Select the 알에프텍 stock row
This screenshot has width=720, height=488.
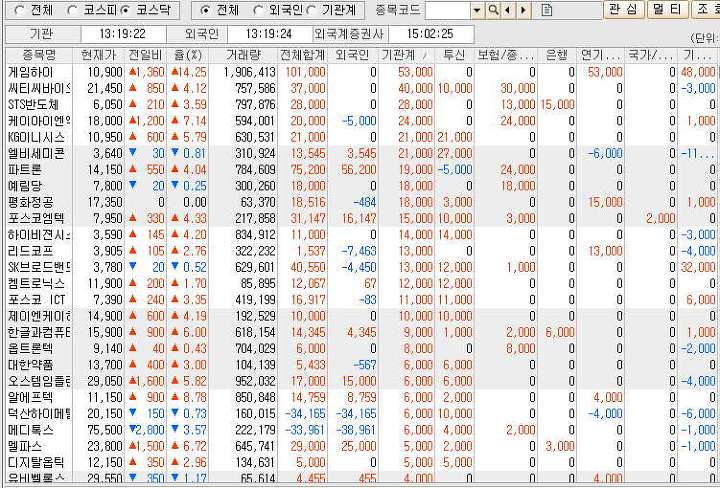[x=363, y=398]
